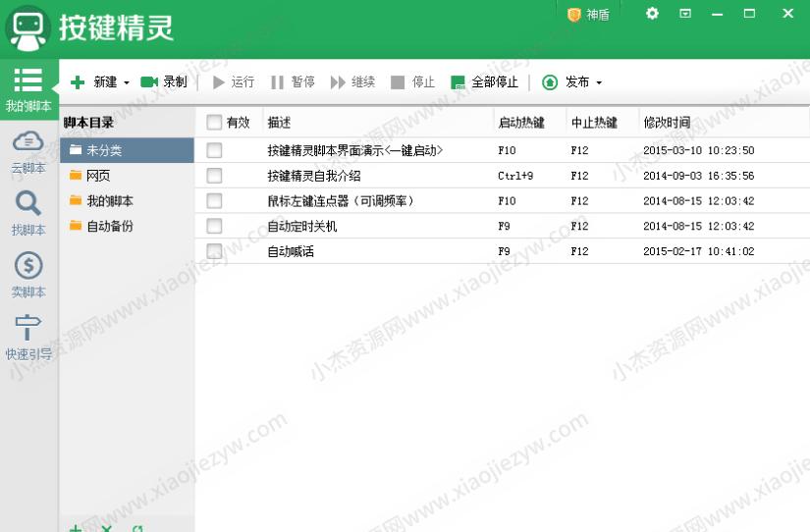Resume the script with 继续
810x532 pixels.
[352, 82]
